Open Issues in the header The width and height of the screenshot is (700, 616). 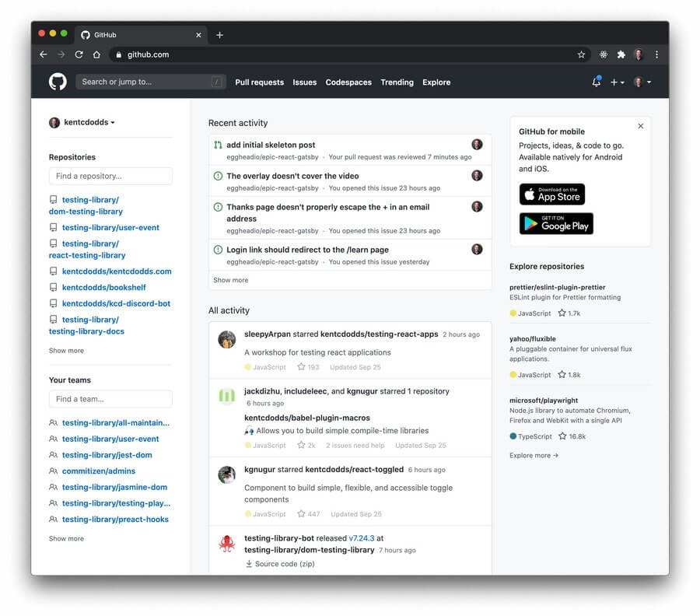(304, 82)
